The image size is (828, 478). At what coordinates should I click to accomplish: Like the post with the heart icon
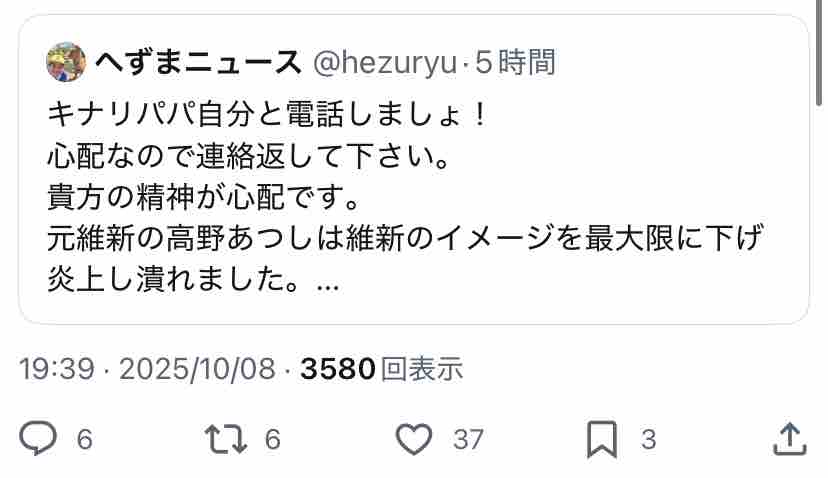click(414, 439)
